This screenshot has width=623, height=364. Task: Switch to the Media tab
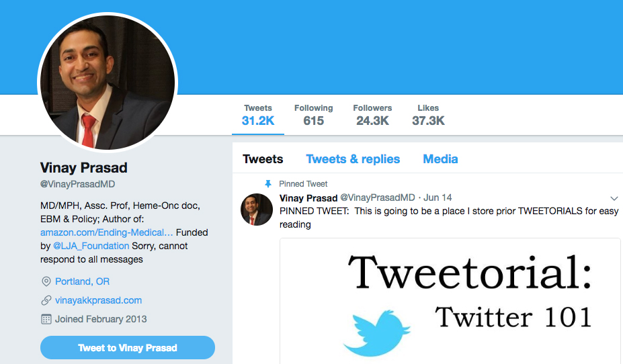tap(440, 159)
